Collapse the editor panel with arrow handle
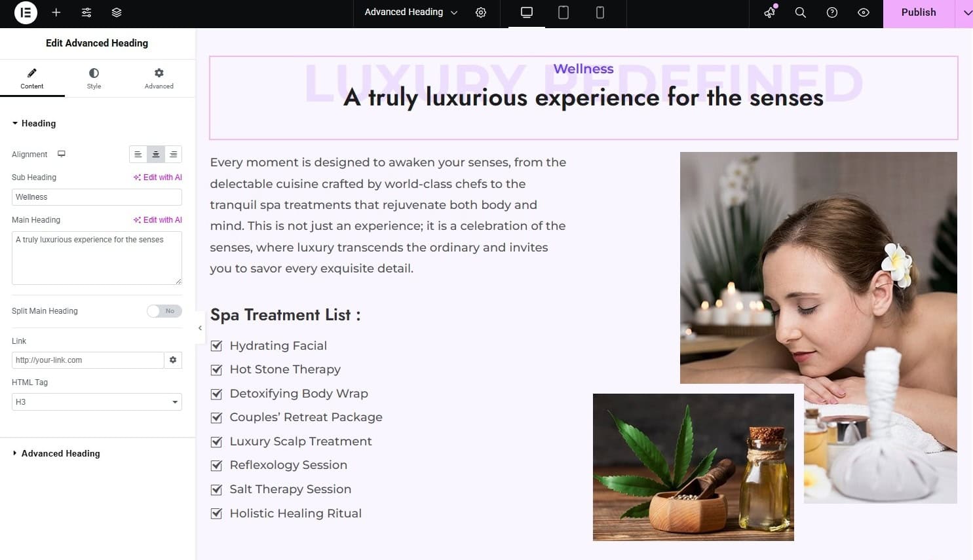 pos(200,328)
